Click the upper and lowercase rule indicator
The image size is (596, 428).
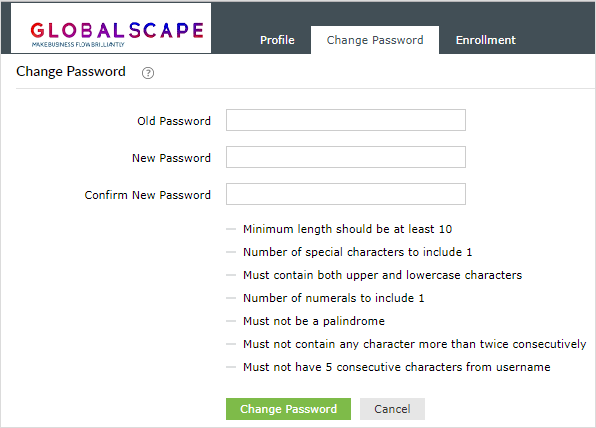click(231, 275)
